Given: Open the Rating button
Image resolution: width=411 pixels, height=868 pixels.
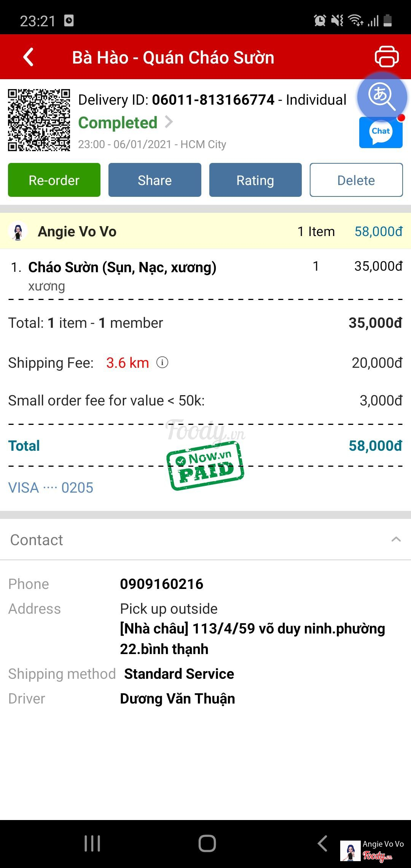Looking at the screenshot, I should (255, 180).
